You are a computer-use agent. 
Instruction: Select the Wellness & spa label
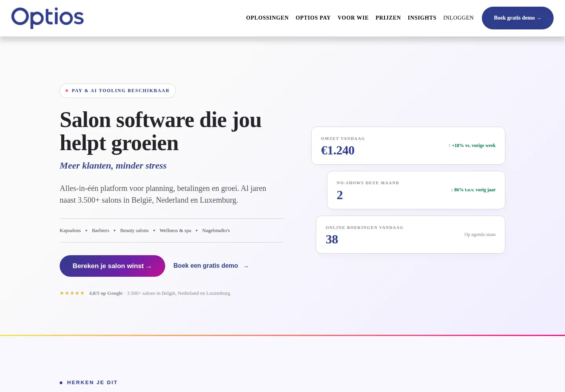pos(175,230)
